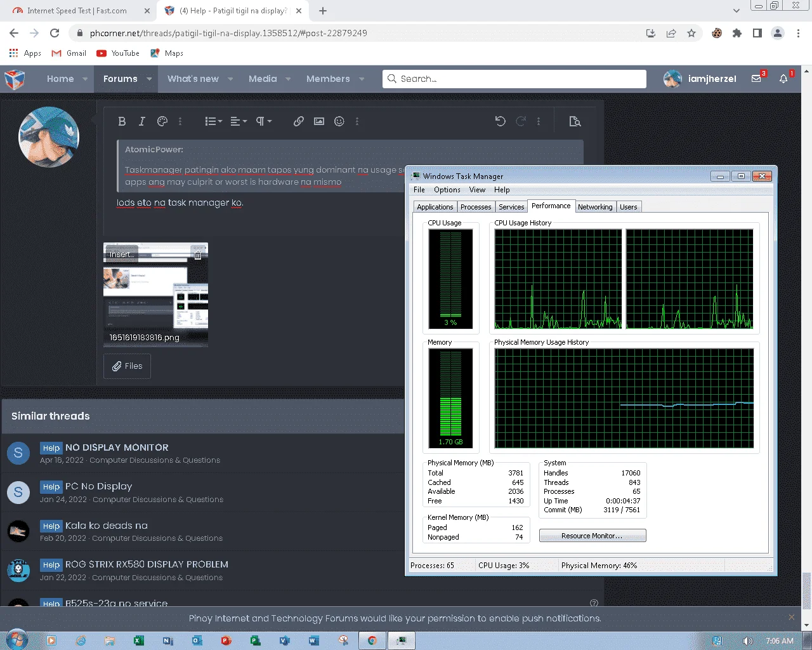The width and height of the screenshot is (812, 650).
Task: Open PowerPoint from the Windows taskbar
Action: coord(226,640)
